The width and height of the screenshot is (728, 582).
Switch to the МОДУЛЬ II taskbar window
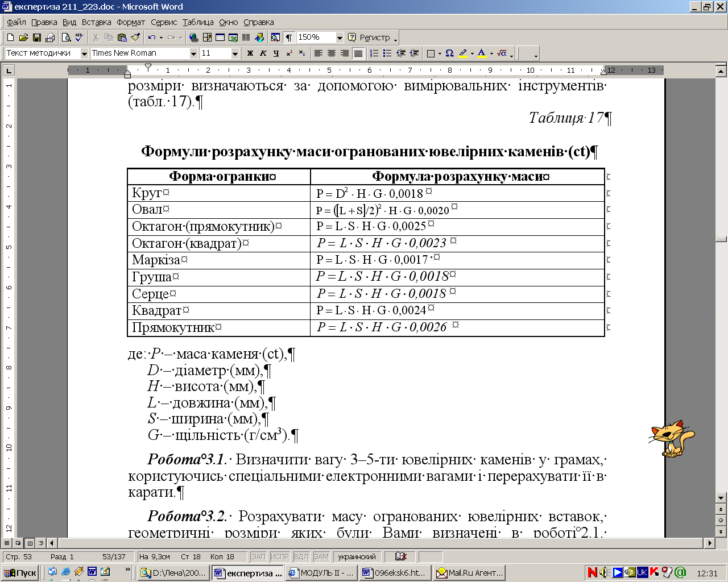[x=321, y=572]
